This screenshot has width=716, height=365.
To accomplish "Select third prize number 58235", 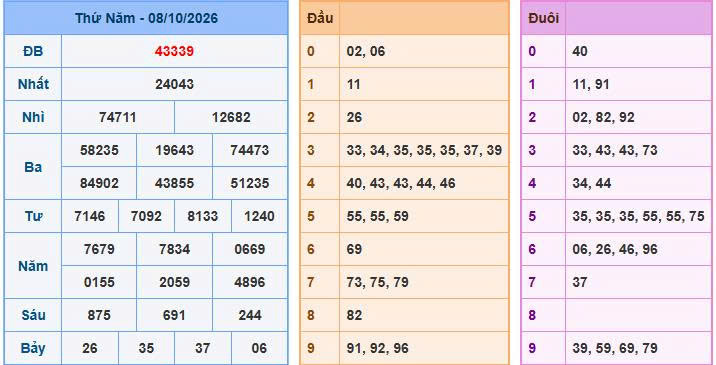I will click(99, 150).
